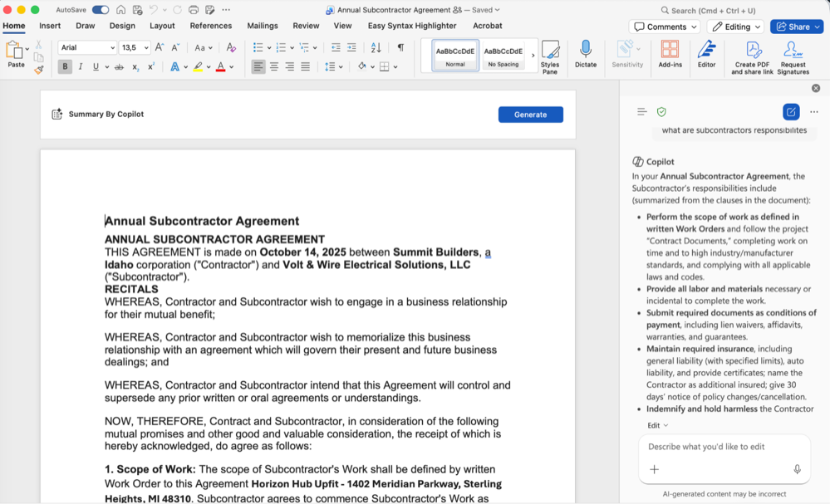The image size is (830, 504).
Task: Toggle Strikethrough formatting
Action: tap(119, 66)
